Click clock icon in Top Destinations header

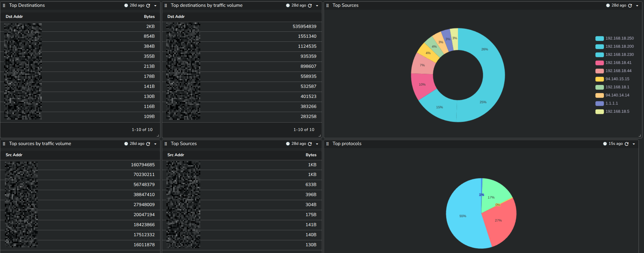pyautogui.click(x=126, y=5)
